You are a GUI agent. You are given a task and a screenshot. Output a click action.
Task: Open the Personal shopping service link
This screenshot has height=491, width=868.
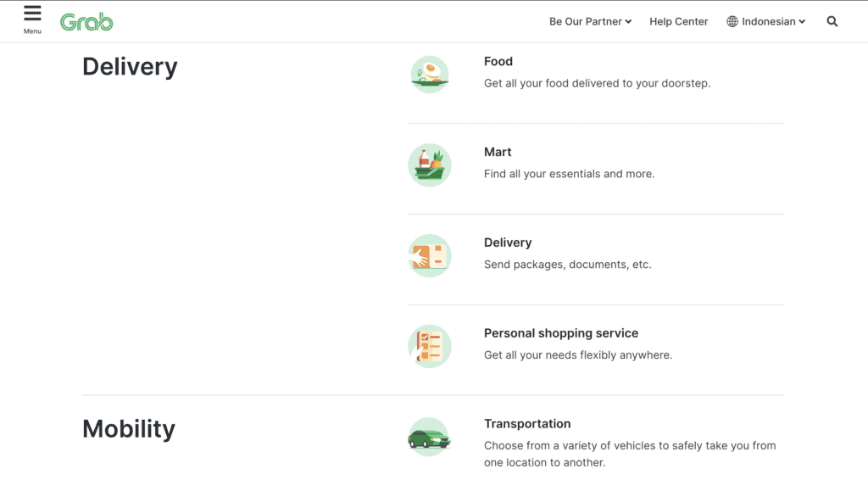(x=561, y=333)
